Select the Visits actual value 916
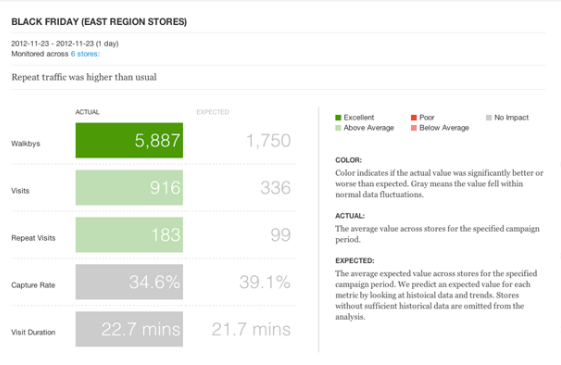 [x=129, y=188]
